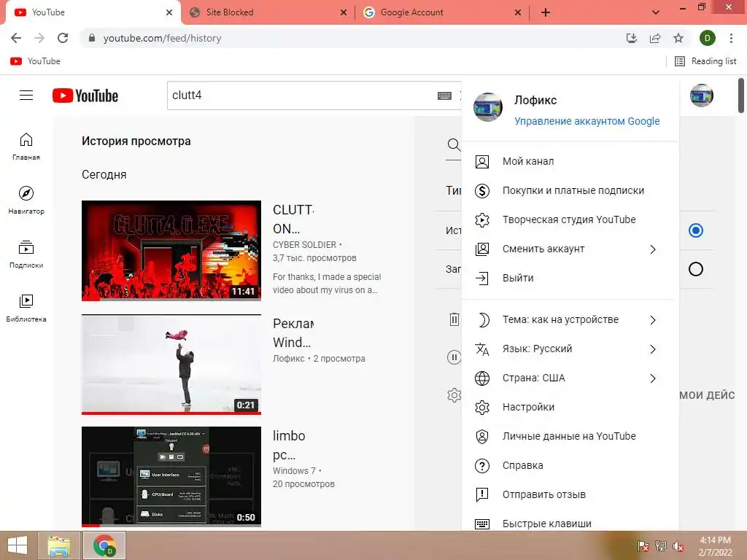Reload the page
The width and height of the screenshot is (747, 560).
[x=63, y=38]
